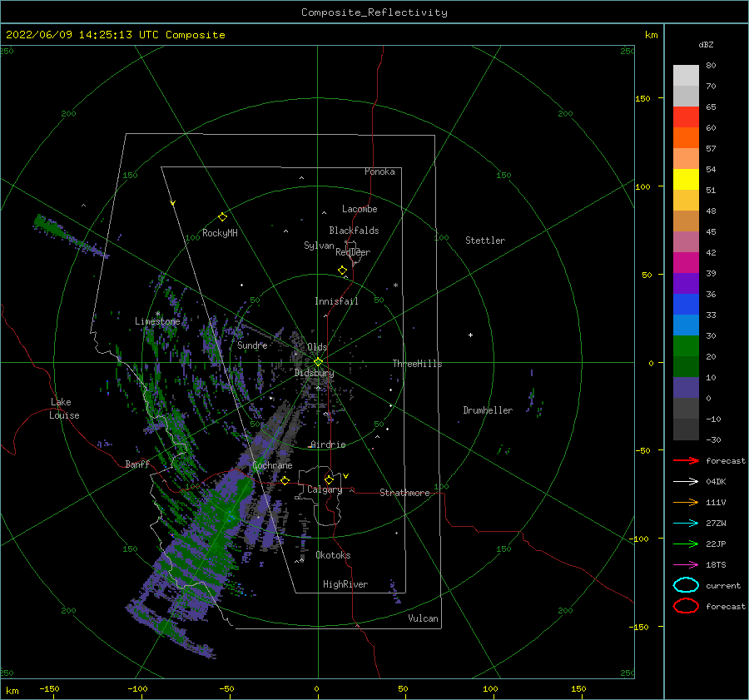
Task: Click the RockyMH label
Action: pos(220,233)
